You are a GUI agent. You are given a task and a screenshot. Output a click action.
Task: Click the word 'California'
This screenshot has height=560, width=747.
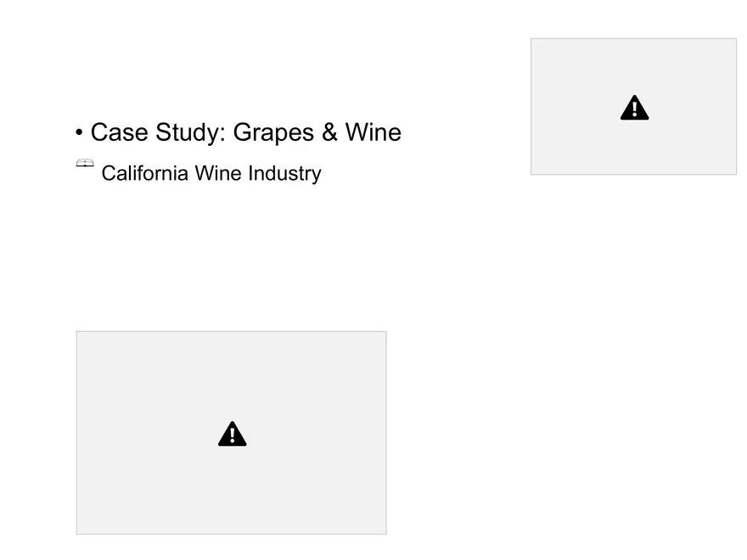(145, 173)
